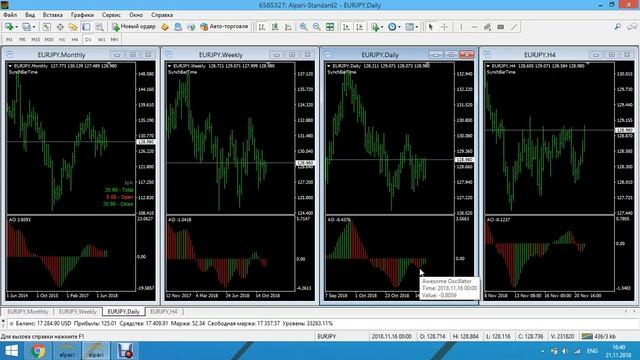The height and width of the screenshot is (360, 640).
Task: Select the M1 timeframe
Action: click(9, 40)
